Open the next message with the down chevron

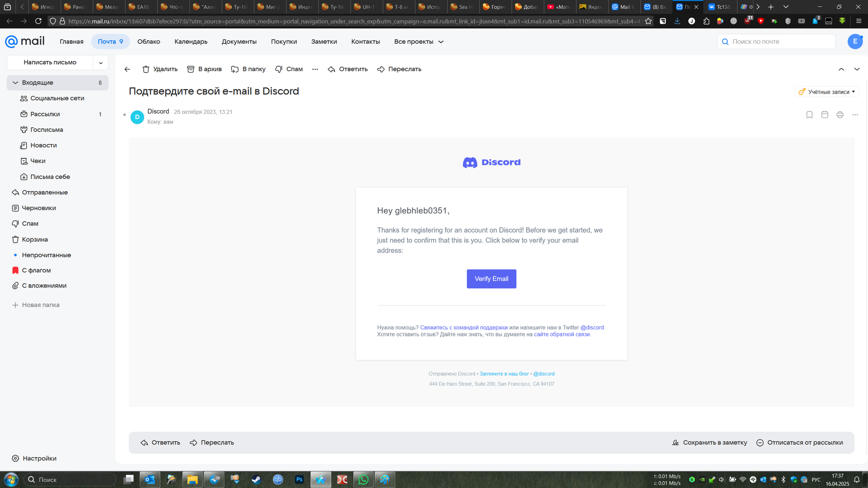coord(857,69)
